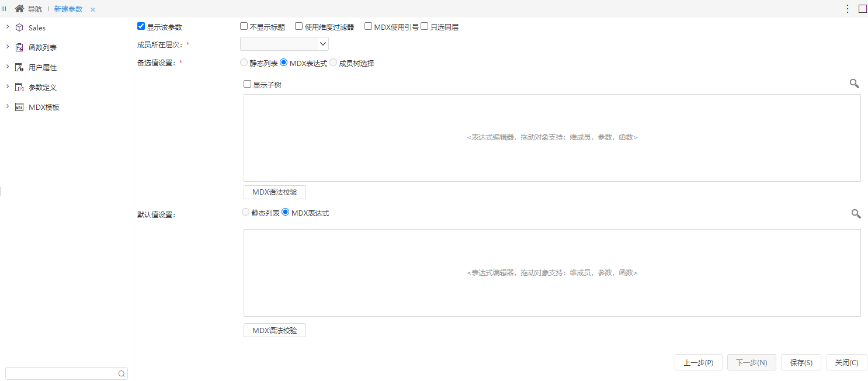Click the 用户属性 user attribute icon
The image size is (868, 381).
tap(19, 67)
